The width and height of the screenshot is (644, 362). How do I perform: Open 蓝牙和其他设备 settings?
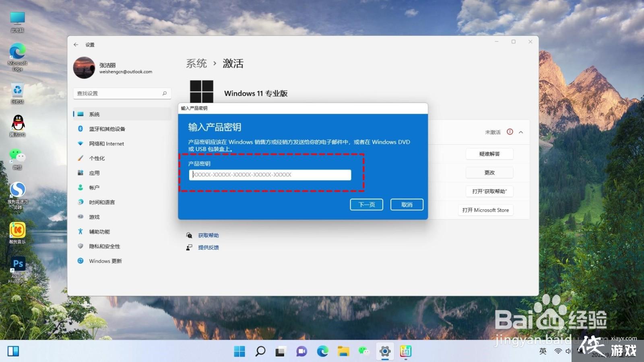coord(122,129)
